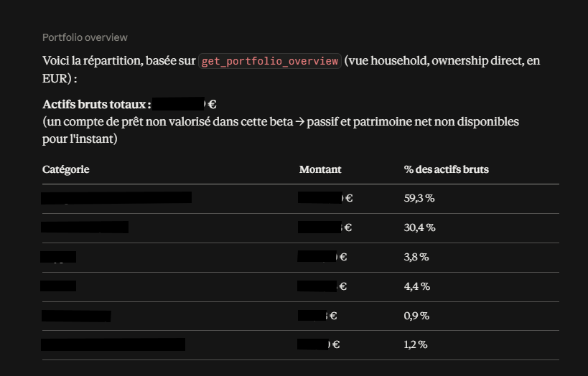Select the 0,9 % cell
The width and height of the screenshot is (588, 376).
tap(416, 316)
